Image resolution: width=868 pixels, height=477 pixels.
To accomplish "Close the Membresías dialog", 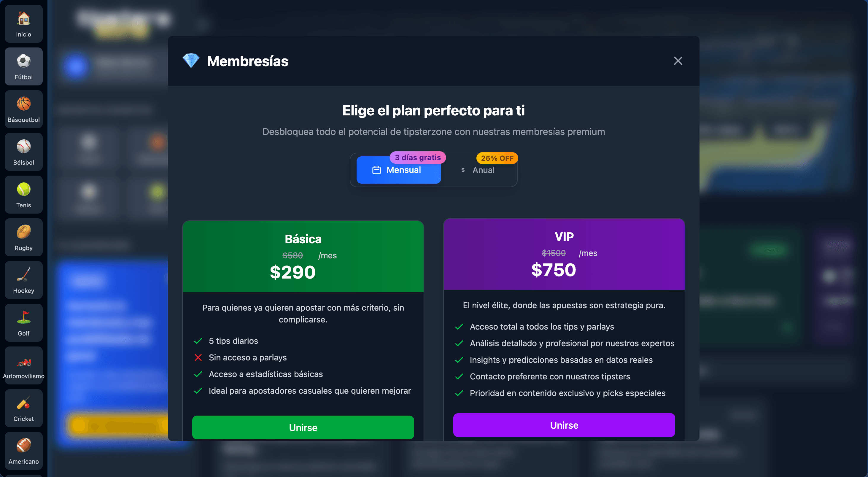I will click(x=678, y=61).
